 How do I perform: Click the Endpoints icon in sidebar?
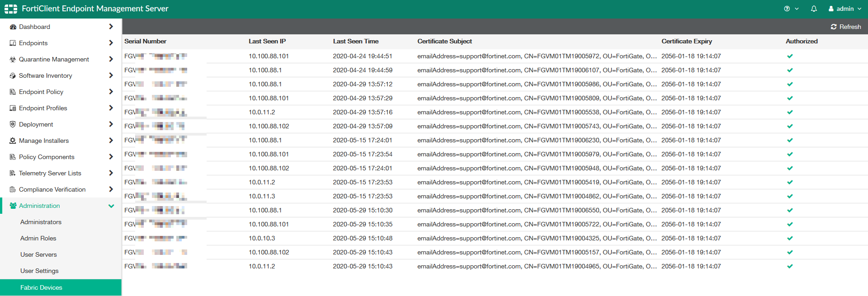point(13,43)
